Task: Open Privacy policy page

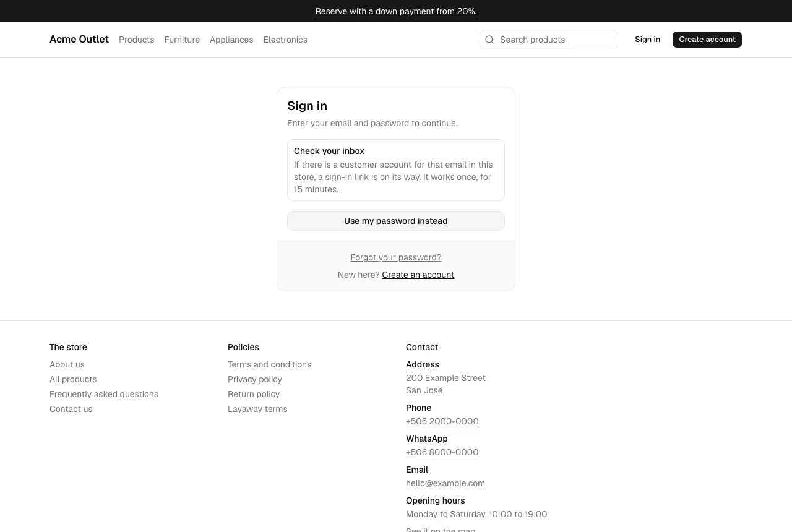Action: (x=255, y=379)
